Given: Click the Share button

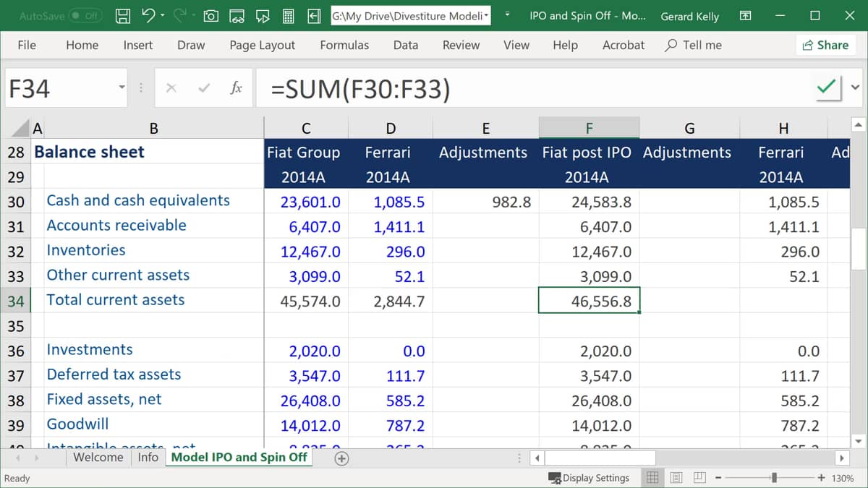Looking at the screenshot, I should tap(825, 45).
